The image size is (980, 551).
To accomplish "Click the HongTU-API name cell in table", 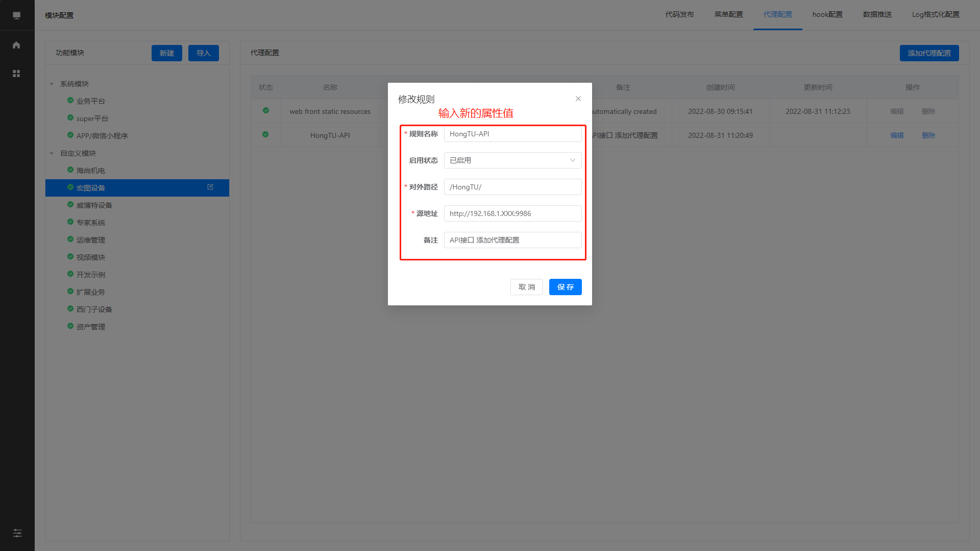I will click(x=330, y=135).
